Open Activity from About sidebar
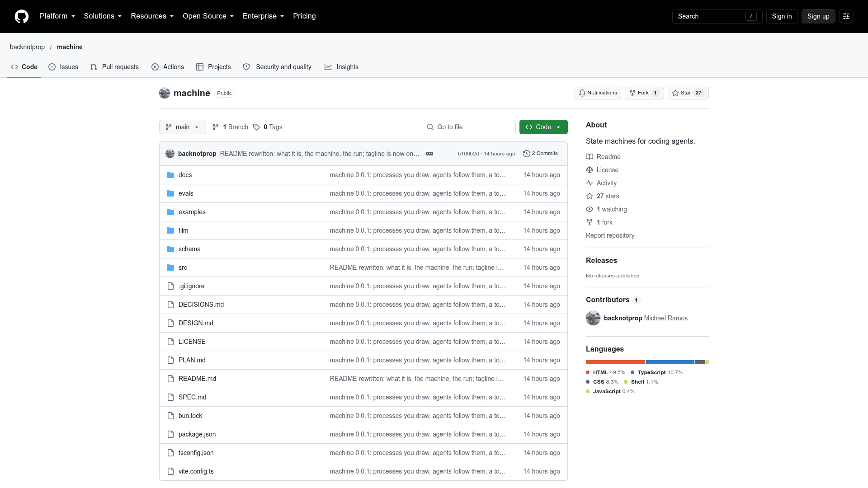 coord(601,183)
